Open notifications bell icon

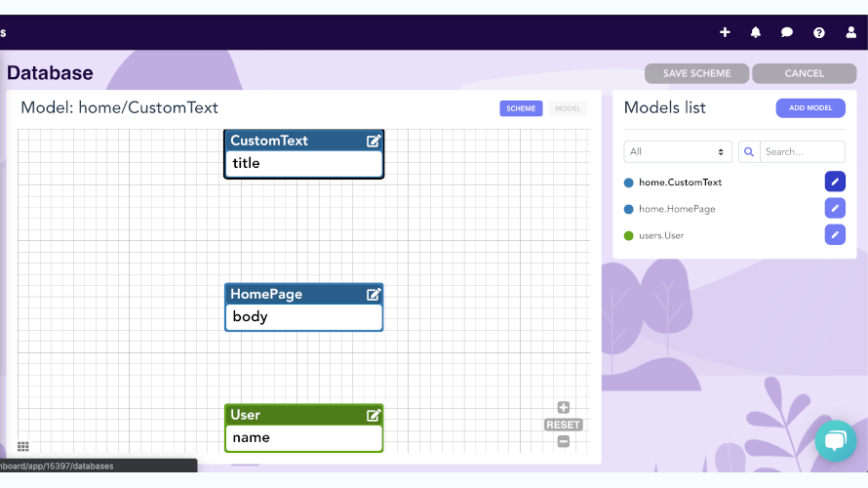point(756,32)
